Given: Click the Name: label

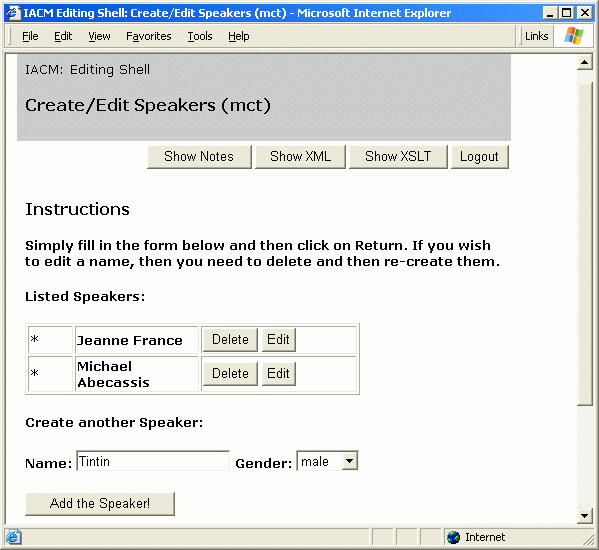Looking at the screenshot, I should [x=49, y=463].
